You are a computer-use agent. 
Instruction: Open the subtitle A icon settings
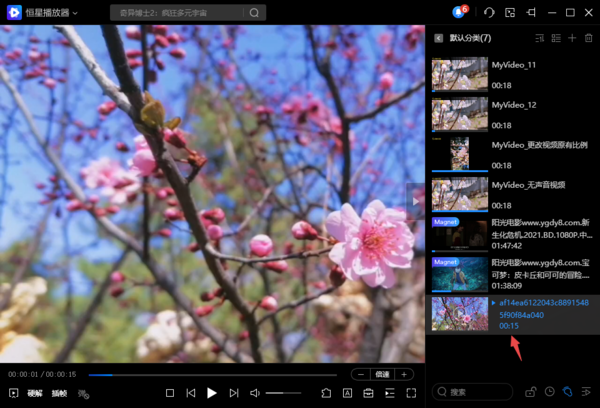pyautogui.click(x=347, y=393)
